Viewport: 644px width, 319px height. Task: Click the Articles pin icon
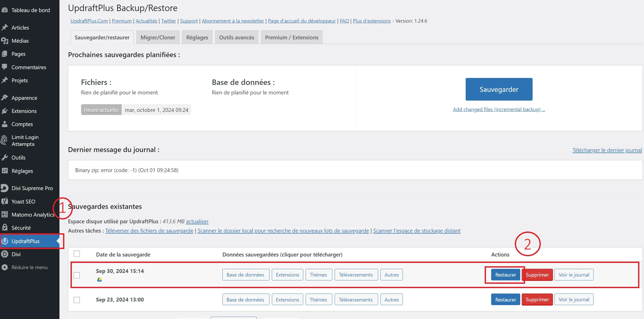point(4,27)
